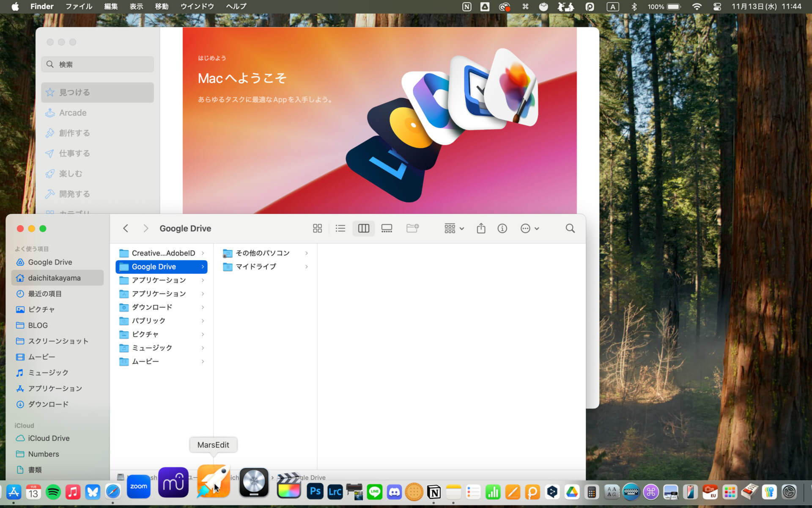Select Google Drive in Finder sidebar
812x508 pixels.
point(58,262)
